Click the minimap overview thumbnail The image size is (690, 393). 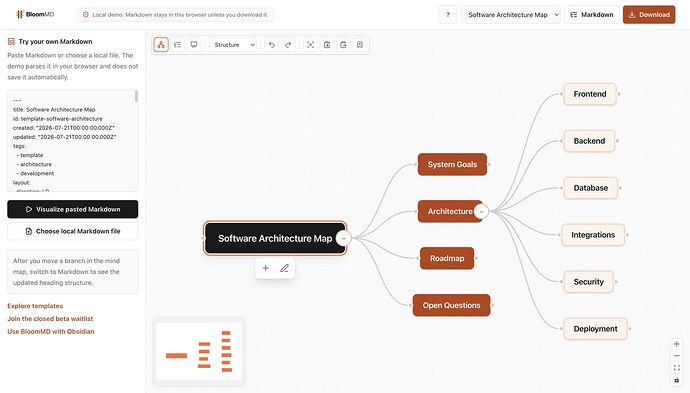tap(199, 352)
